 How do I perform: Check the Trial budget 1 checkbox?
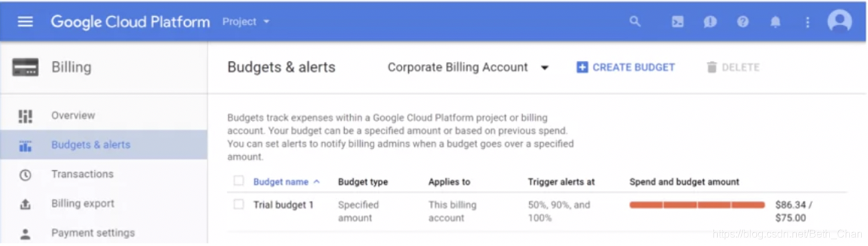click(x=239, y=204)
